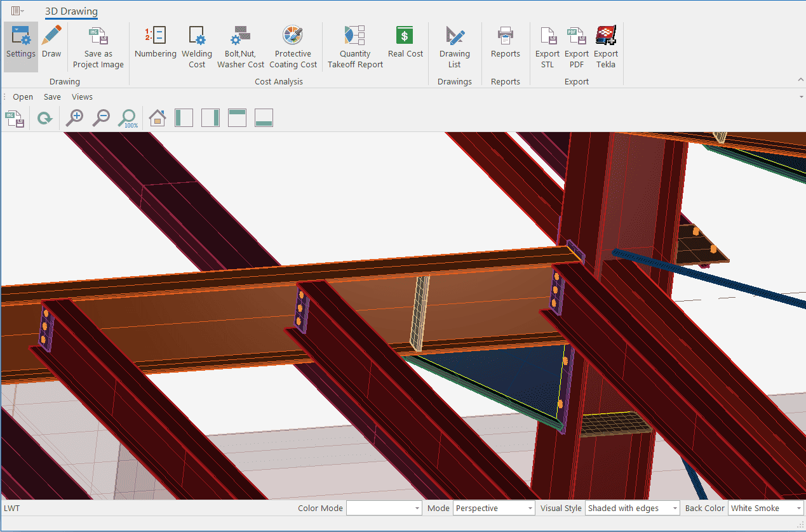Viewport: 806px width, 532px height.
Task: Refresh the 3D view
Action: [44, 118]
